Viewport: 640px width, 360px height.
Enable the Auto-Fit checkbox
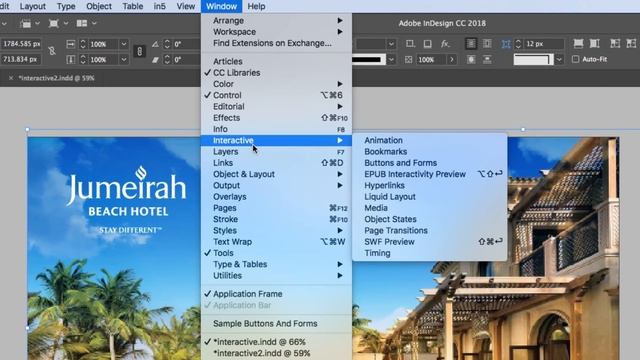[576, 59]
